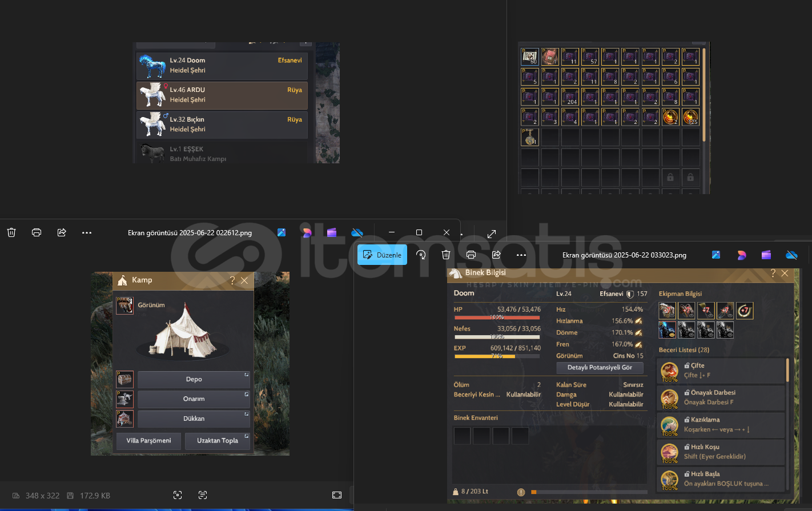812x511 pixels.
Task: Click the Düzenle edit button
Action: 382,255
